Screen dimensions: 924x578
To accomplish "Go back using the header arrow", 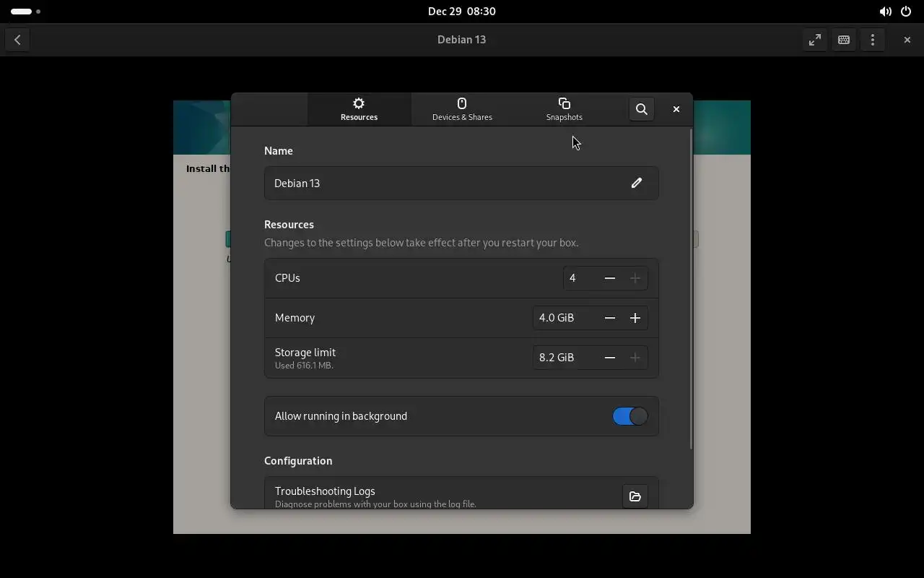I will (x=17, y=40).
